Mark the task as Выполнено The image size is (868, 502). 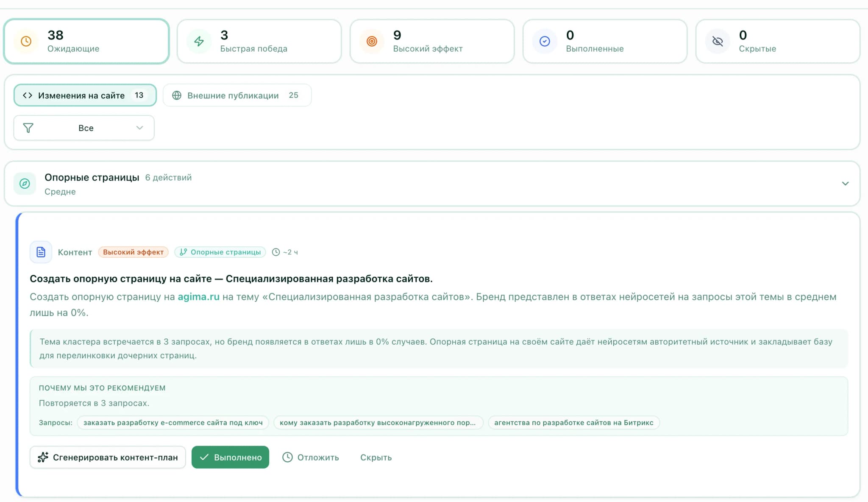coord(230,457)
